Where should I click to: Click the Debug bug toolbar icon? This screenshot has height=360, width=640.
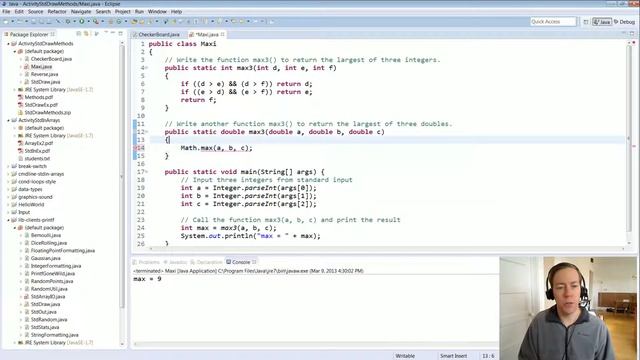[68, 21]
